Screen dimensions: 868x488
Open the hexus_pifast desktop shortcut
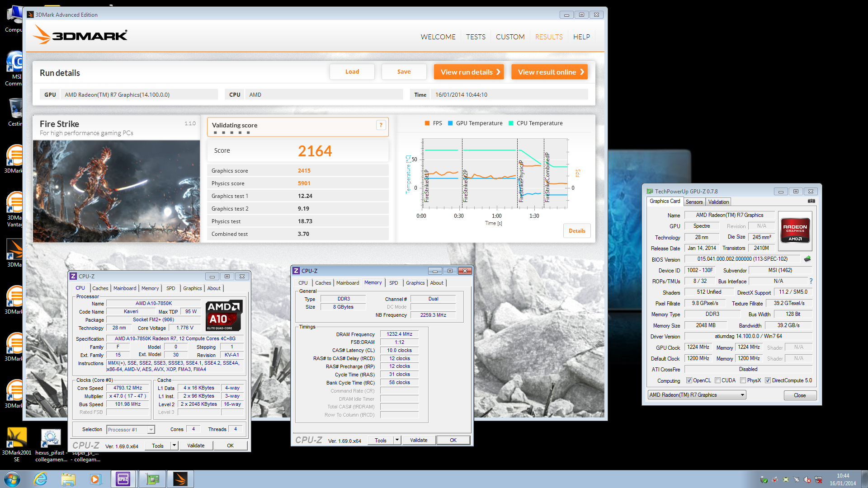point(51,445)
